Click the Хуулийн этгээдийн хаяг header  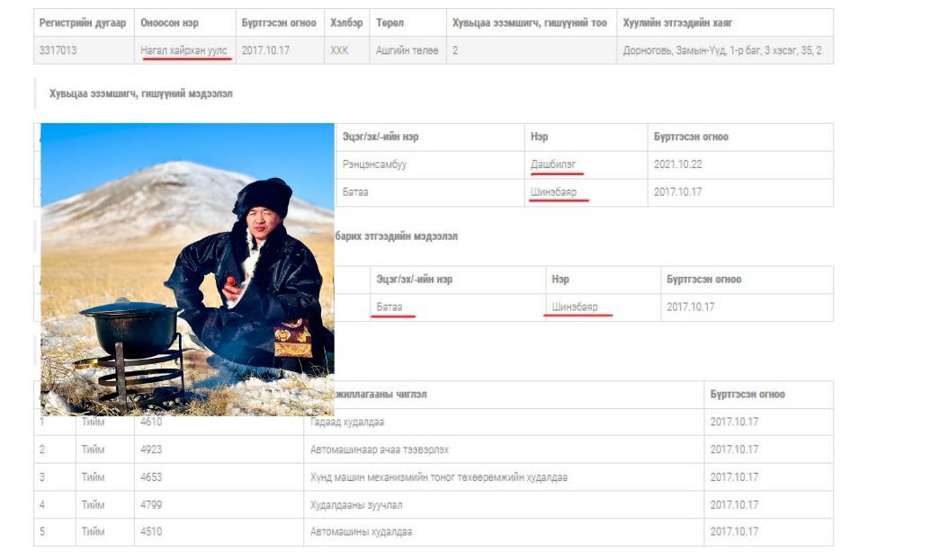coord(677,22)
